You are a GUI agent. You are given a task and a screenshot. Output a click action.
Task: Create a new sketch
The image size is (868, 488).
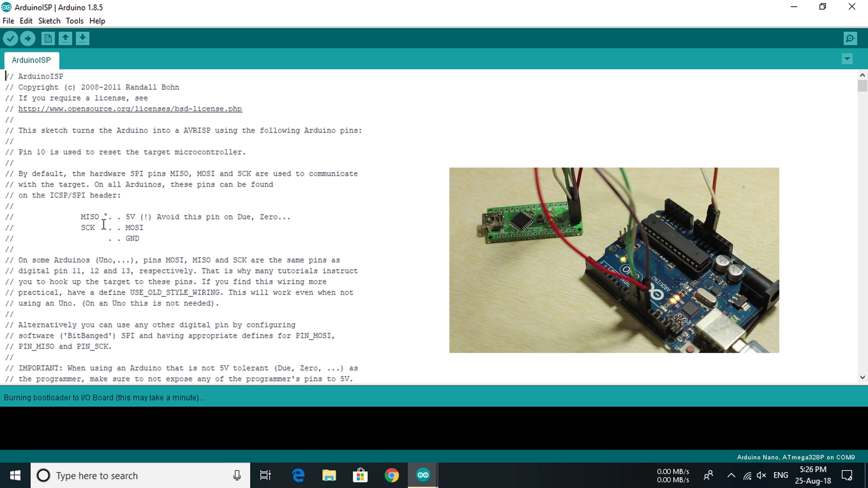(x=48, y=38)
